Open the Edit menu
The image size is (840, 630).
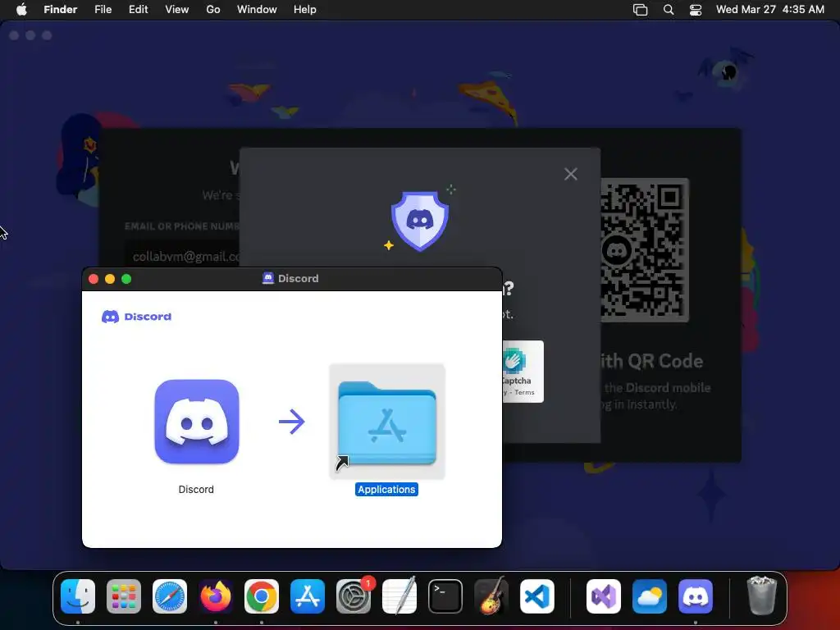(138, 9)
